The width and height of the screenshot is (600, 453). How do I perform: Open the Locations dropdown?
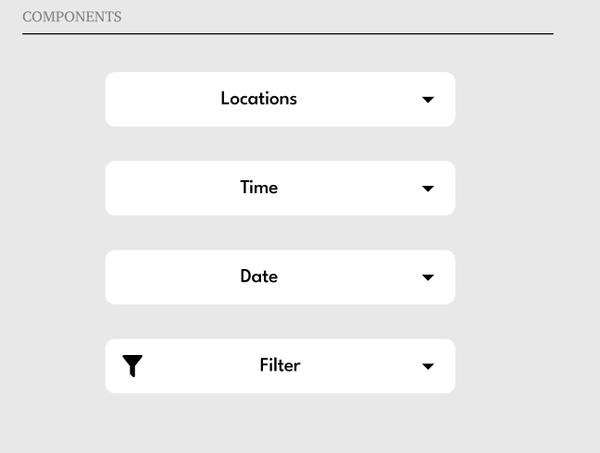click(x=280, y=99)
